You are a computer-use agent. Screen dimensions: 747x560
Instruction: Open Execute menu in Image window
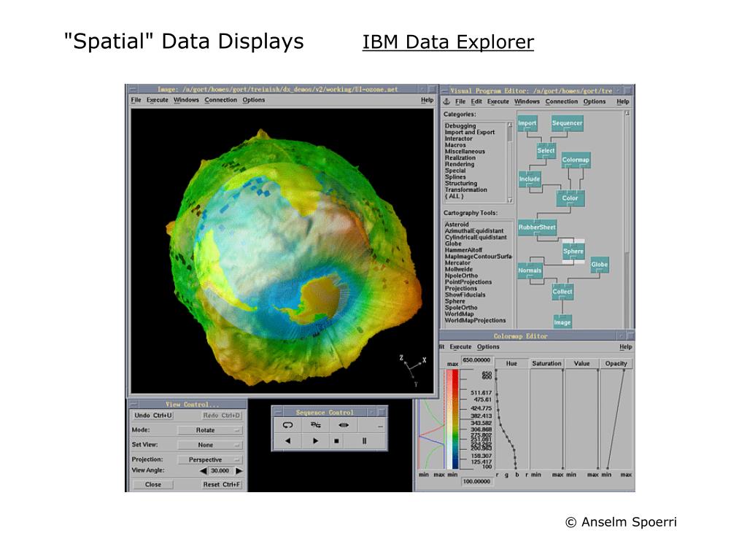(158, 100)
